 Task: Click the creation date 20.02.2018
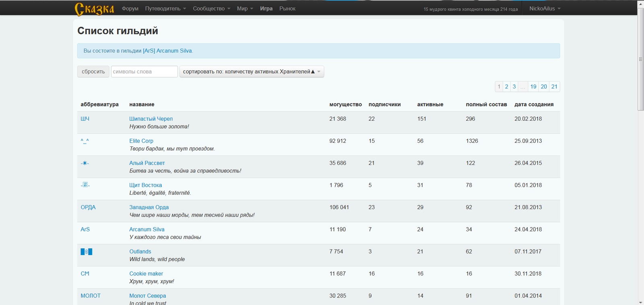pyautogui.click(x=528, y=119)
